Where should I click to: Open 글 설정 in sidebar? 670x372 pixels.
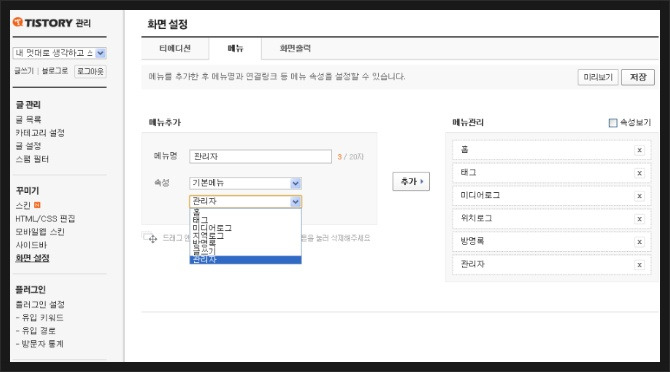(x=29, y=146)
